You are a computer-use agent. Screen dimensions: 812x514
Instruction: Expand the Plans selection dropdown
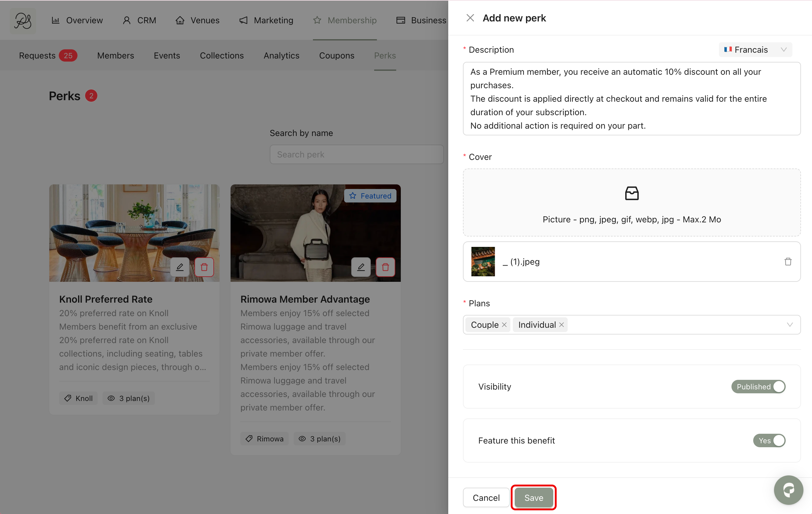789,325
